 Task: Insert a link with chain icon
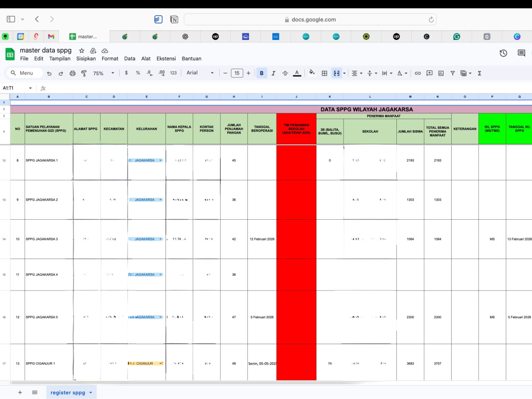pyautogui.click(x=418, y=73)
